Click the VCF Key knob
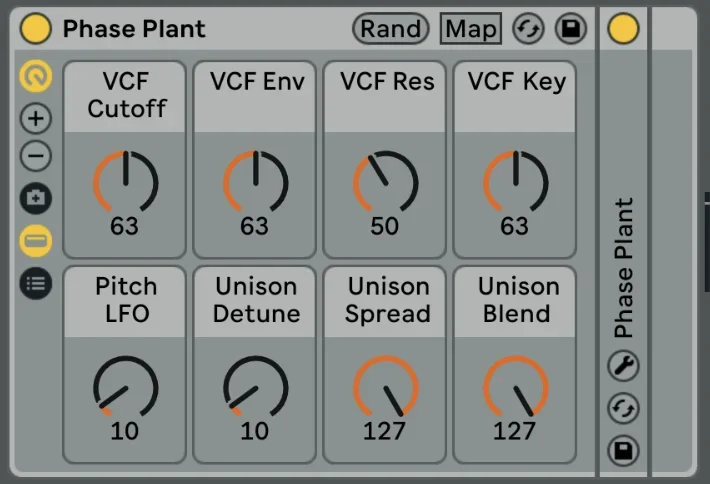This screenshot has height=484, width=710. click(x=515, y=182)
